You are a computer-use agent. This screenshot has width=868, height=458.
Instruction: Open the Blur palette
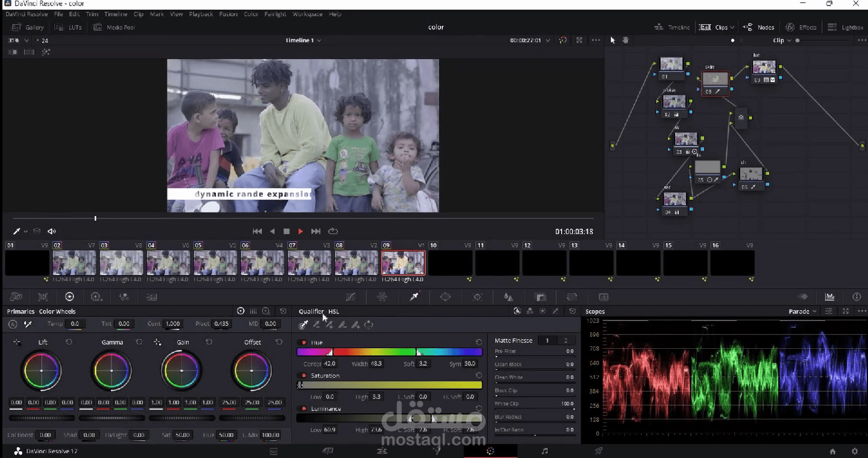coord(508,296)
